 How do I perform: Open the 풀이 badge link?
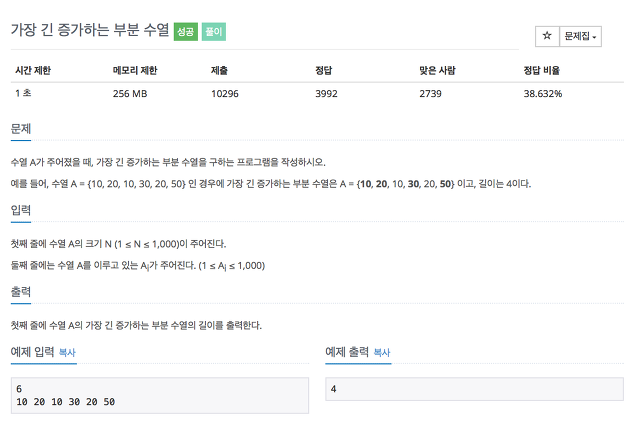(213, 31)
